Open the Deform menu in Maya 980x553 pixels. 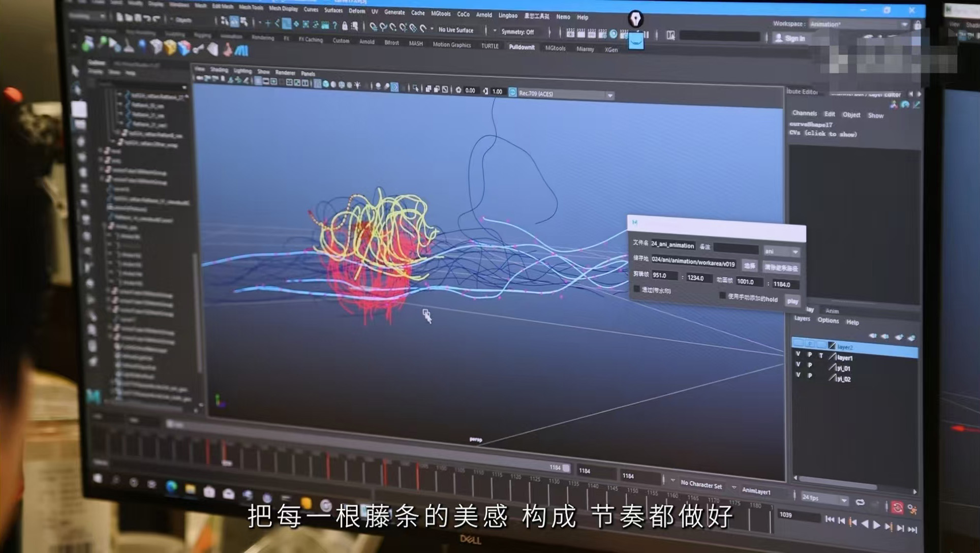click(x=357, y=11)
